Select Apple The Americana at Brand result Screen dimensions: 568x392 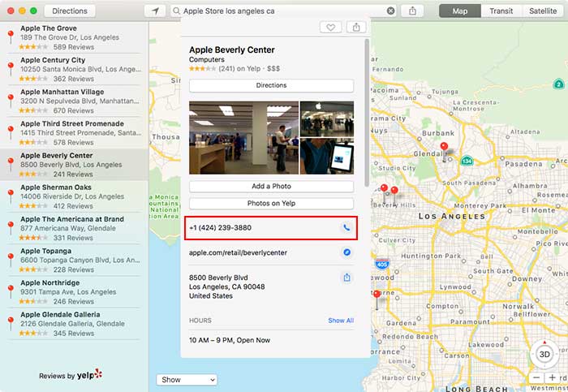74,228
